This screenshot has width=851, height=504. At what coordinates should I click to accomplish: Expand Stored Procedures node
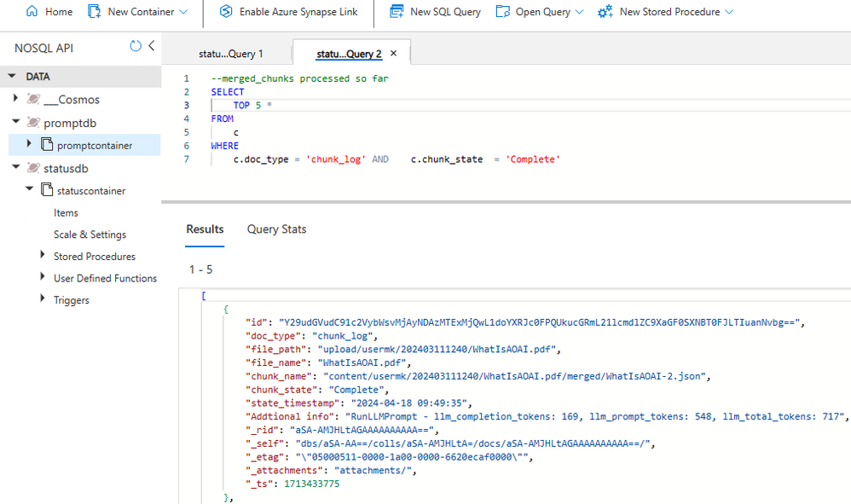pos(43,255)
